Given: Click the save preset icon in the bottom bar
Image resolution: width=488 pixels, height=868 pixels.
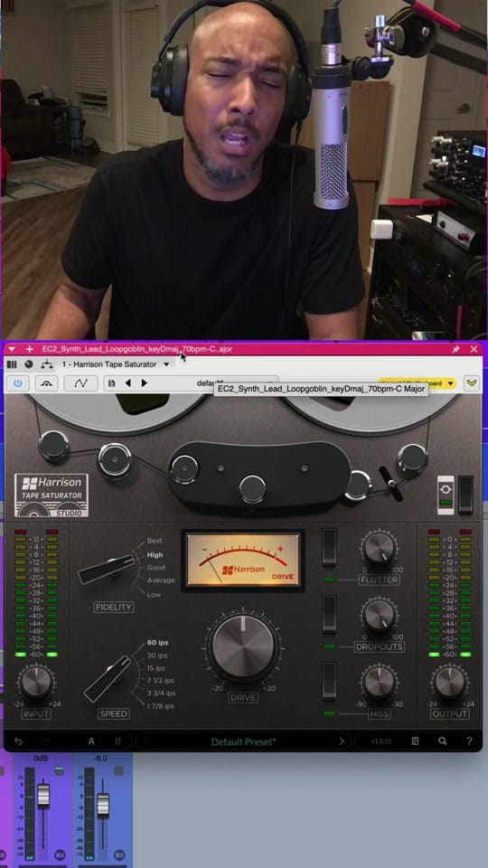Looking at the screenshot, I should tap(416, 741).
